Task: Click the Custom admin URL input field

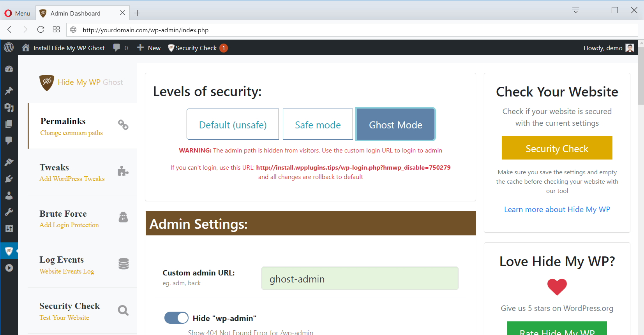Action: point(360,279)
